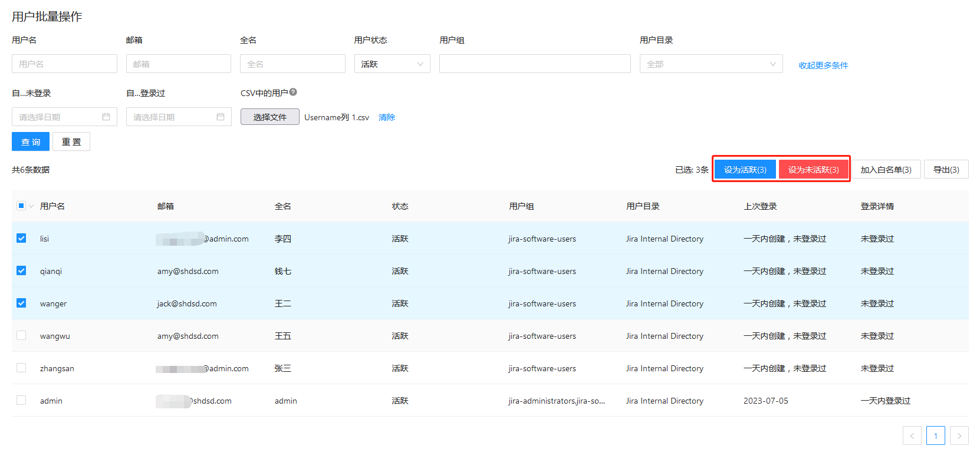Uncheck the lisi user row checkbox
The width and height of the screenshot is (980, 449).
pyautogui.click(x=21, y=238)
